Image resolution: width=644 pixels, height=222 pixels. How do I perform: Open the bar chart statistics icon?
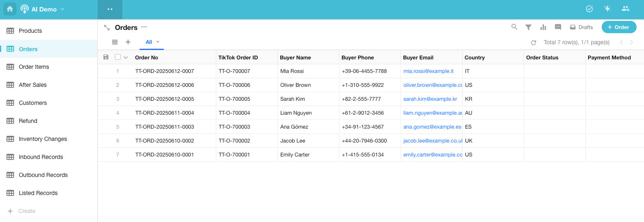[543, 27]
